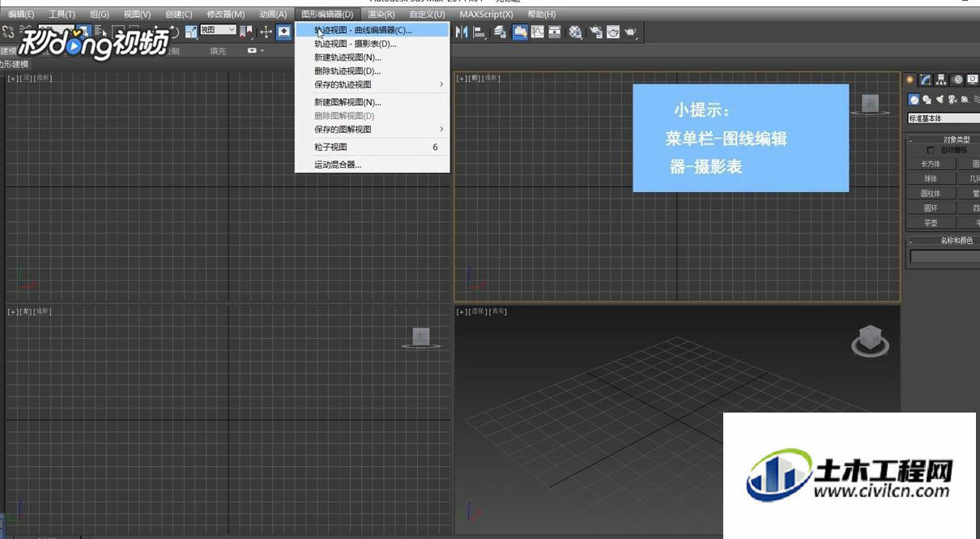
Task: Switch to Display command panel tab
Action: click(972, 79)
